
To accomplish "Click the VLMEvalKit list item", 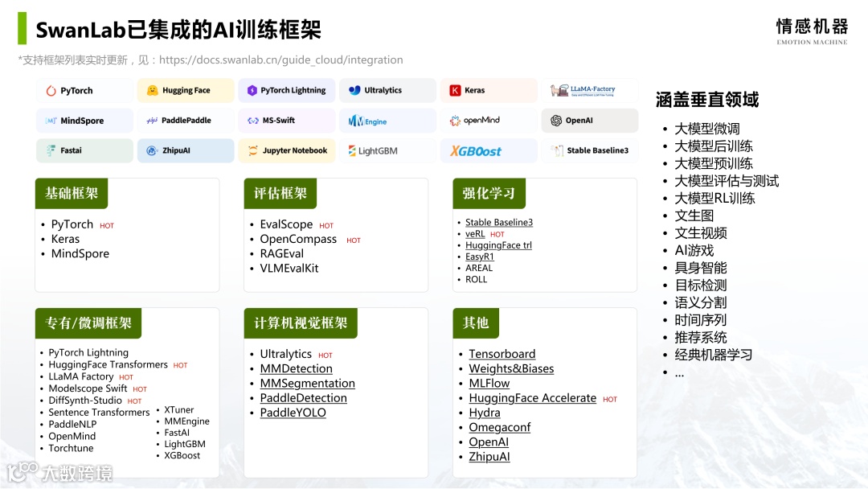I will (289, 269).
